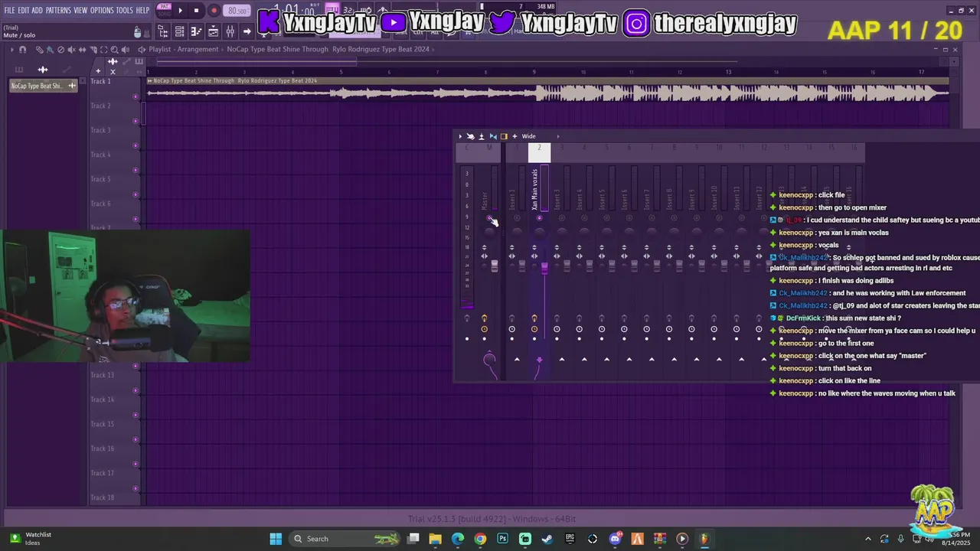Click the mixer plus add-track icon
Viewport: 980px width, 551px height.
tap(514, 136)
